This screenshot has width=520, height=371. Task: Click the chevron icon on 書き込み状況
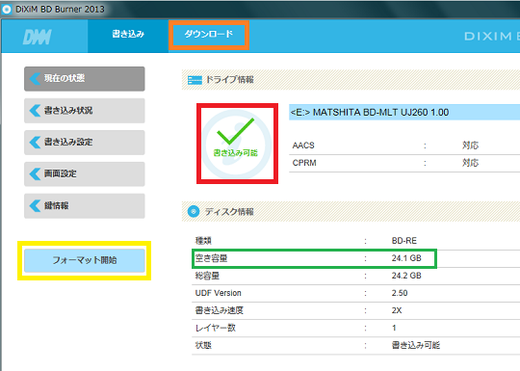pyautogui.click(x=35, y=110)
